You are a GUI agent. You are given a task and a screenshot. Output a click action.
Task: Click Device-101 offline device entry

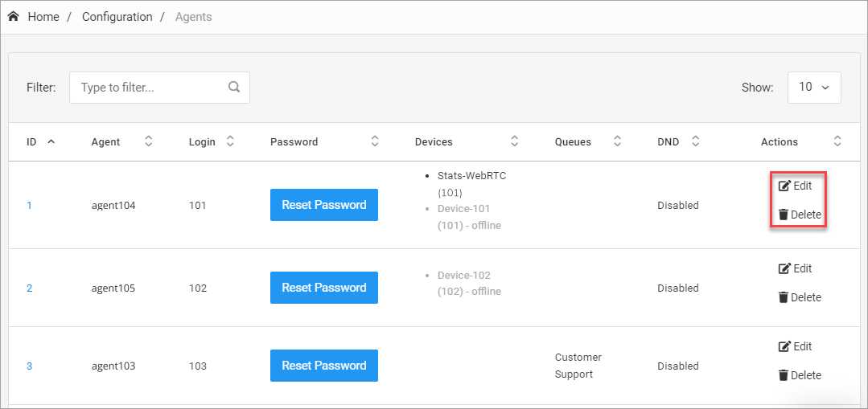[x=469, y=217]
